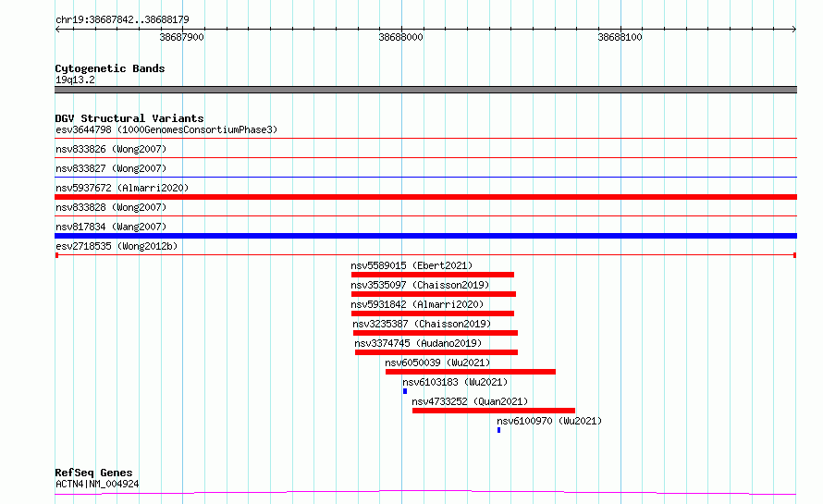Select the gray 19q13.2 cytogenetic band bar
823x504 pixels.
click(x=425, y=90)
